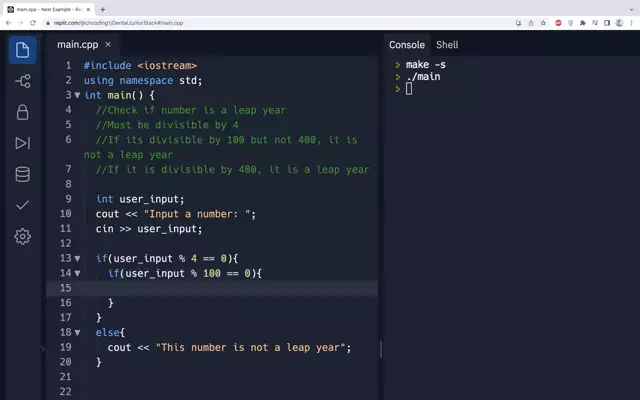Place cursor on empty line 15

point(212,288)
